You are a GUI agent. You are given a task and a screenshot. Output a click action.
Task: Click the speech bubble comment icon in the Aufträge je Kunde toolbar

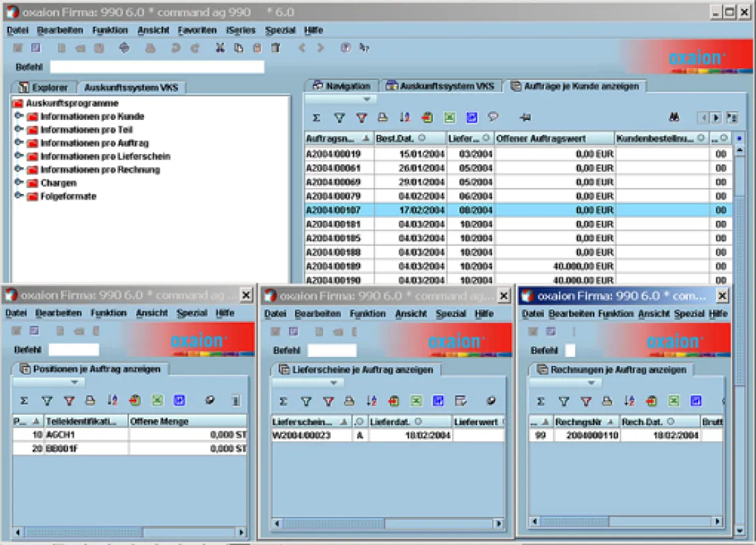[x=493, y=117]
